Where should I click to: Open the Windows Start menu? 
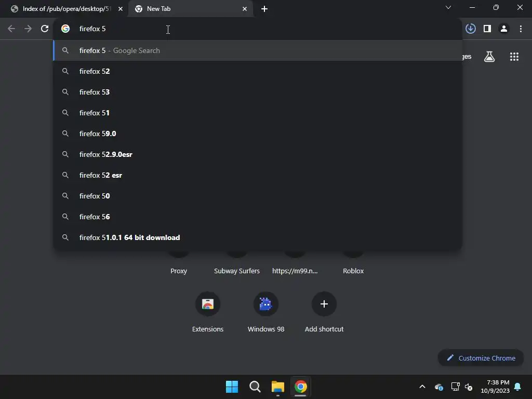232,387
